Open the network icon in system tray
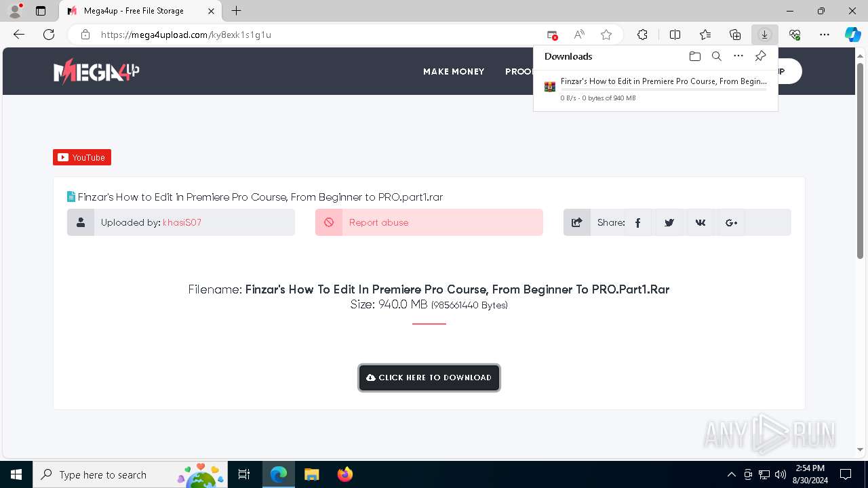868x488 pixels. tap(764, 474)
